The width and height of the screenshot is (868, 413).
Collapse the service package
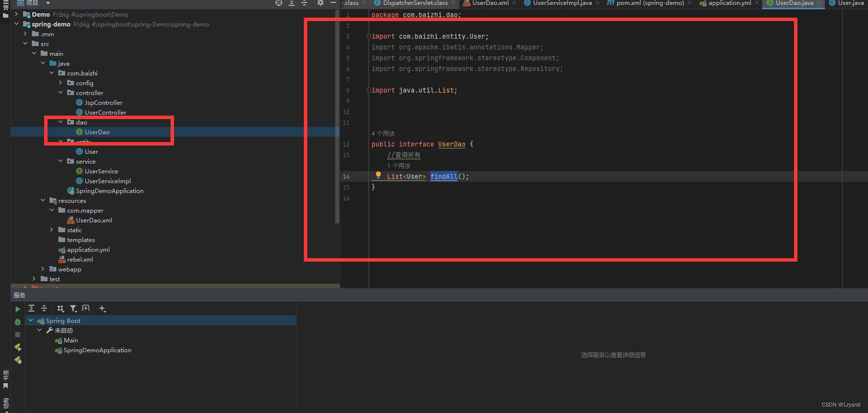pos(61,161)
